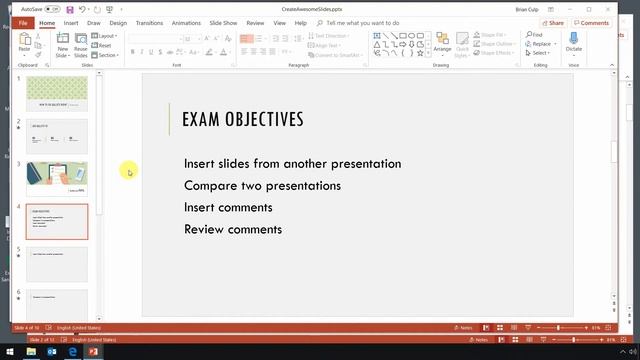Viewport: 640px width, 360px height.
Task: Click the Italic formatting icon
Action: click(x=142, y=52)
